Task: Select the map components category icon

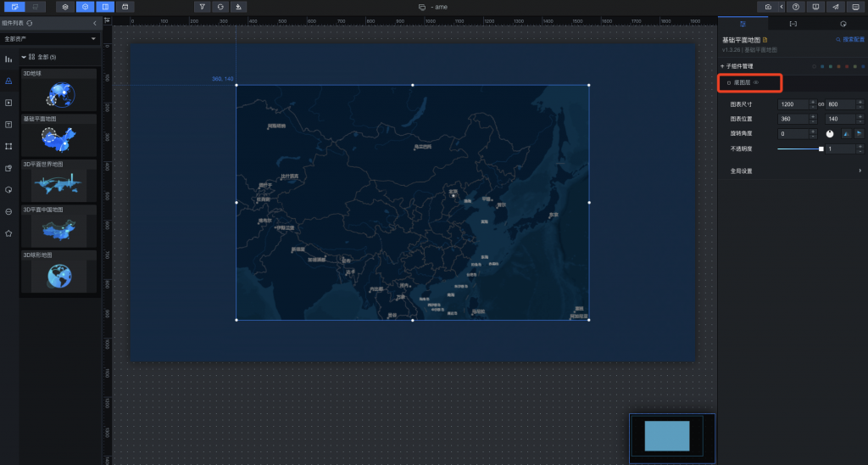Action: coord(8,81)
